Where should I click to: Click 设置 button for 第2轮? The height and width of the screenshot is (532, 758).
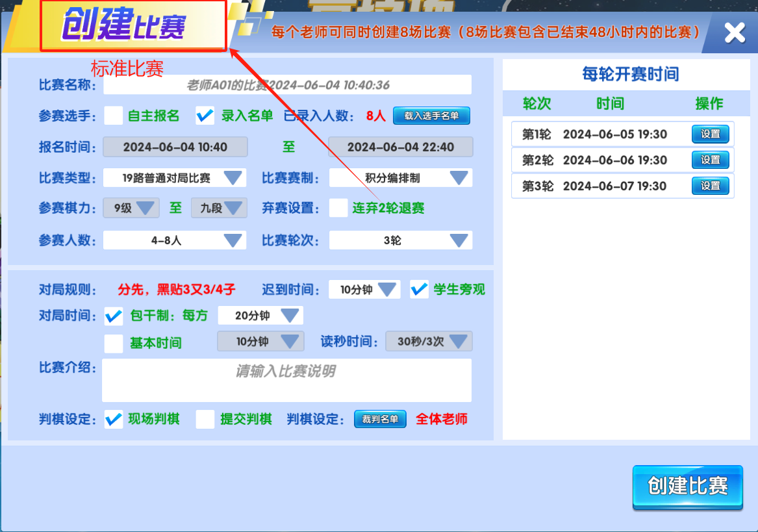[x=710, y=160]
